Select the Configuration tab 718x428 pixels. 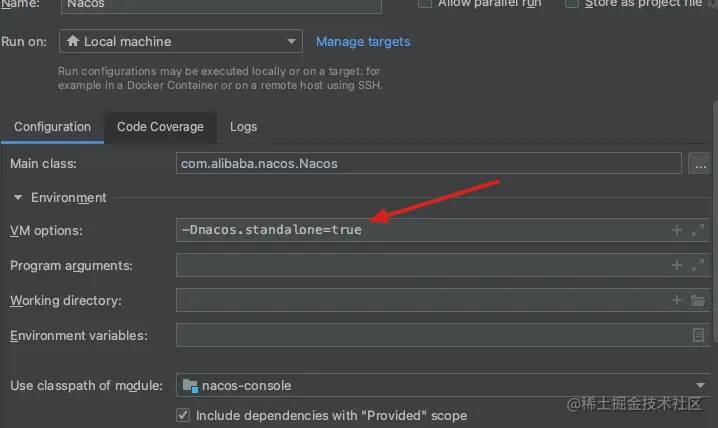pos(52,127)
